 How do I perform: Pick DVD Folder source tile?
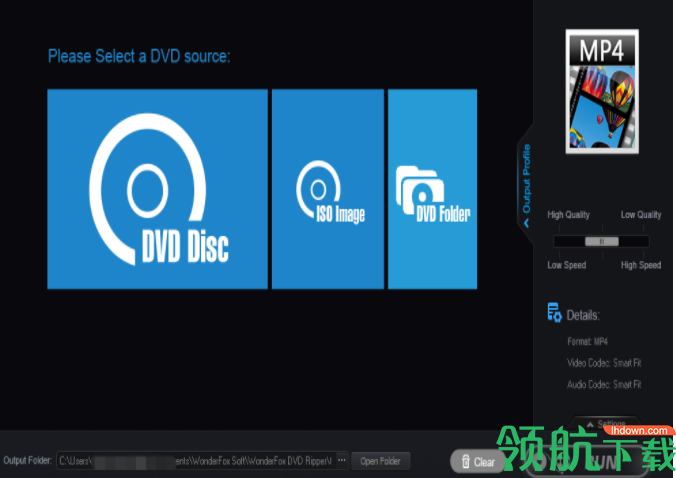(432, 189)
